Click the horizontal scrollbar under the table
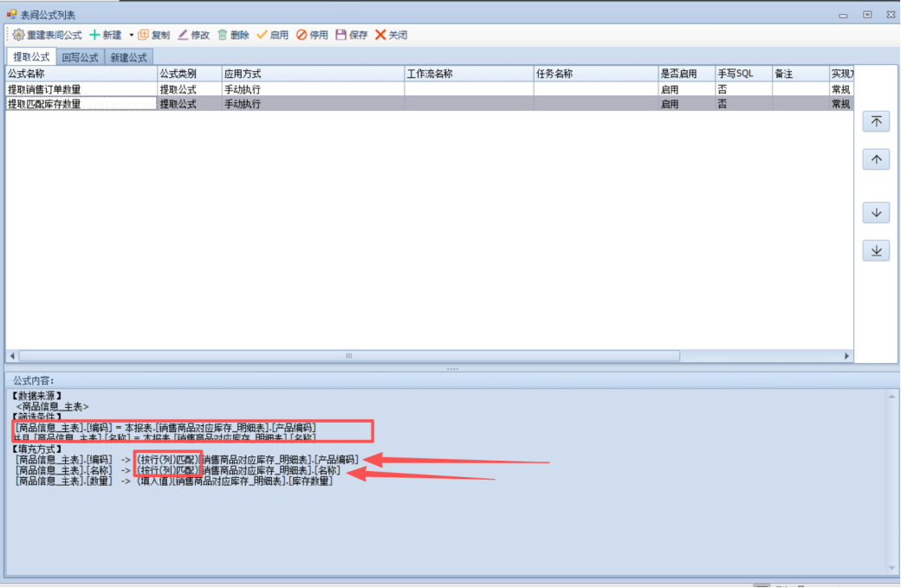The width and height of the screenshot is (901, 588). pos(348,356)
